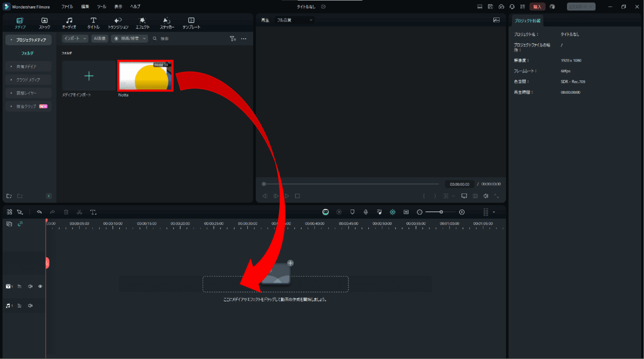Viewport: 644px width, 359px height.
Task: Open the media panel more options (…)
Action: pyautogui.click(x=244, y=39)
